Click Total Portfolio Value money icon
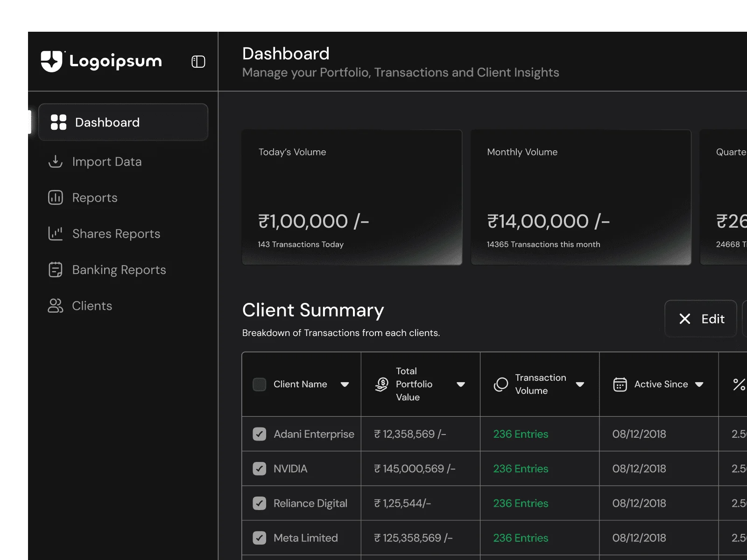The width and height of the screenshot is (747, 560). point(382,384)
